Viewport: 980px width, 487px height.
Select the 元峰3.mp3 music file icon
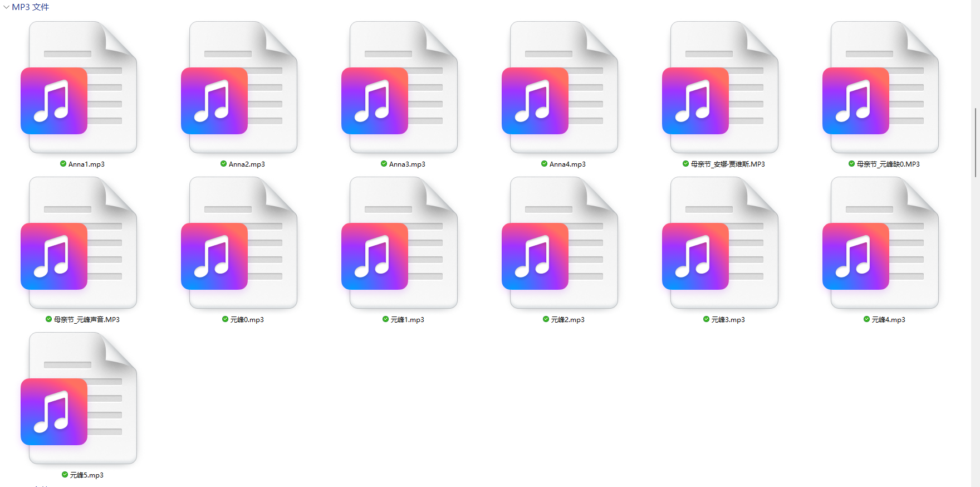click(x=721, y=242)
